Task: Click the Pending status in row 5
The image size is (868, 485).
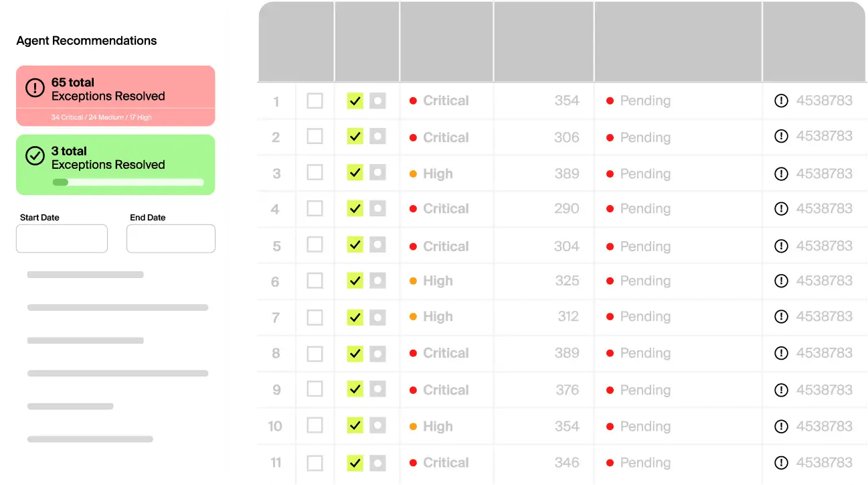Action: point(644,247)
